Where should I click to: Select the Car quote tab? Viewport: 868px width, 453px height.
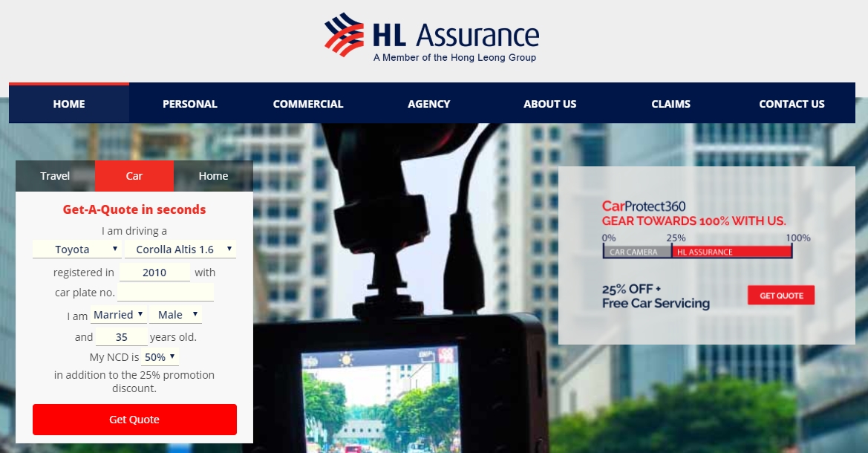[x=134, y=176]
